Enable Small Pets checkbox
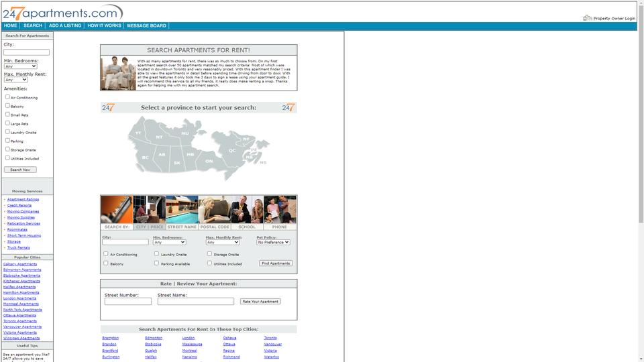This screenshot has height=362, width=644. tap(7, 114)
